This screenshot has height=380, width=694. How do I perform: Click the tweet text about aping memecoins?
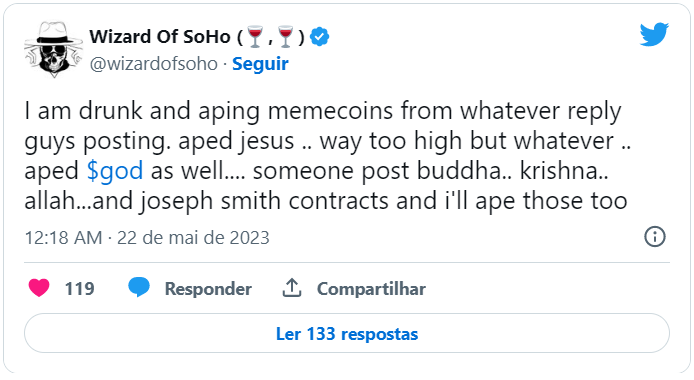click(x=328, y=156)
